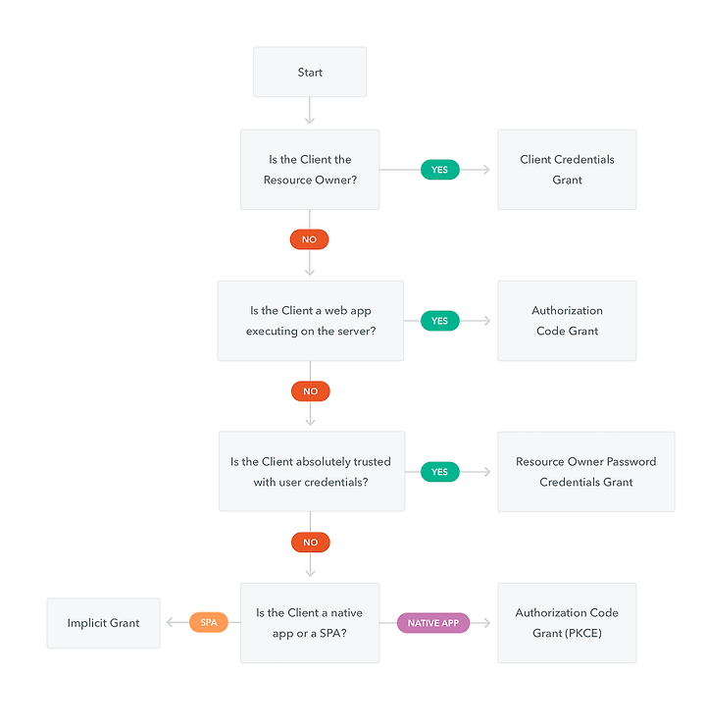Click the arrow below the Start box
The width and height of the screenshot is (706, 728).
click(310, 111)
